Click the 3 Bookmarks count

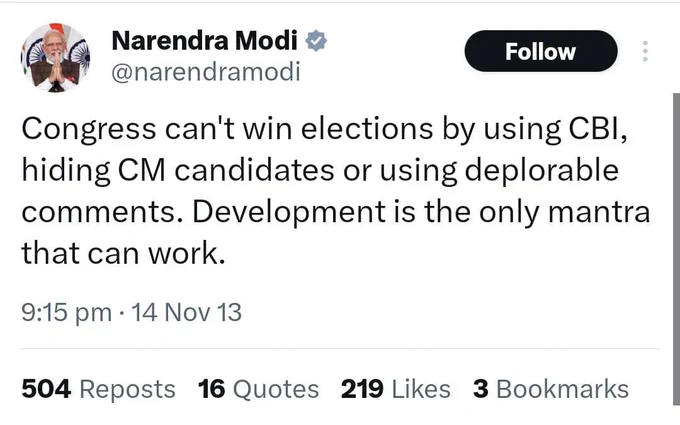(x=551, y=389)
